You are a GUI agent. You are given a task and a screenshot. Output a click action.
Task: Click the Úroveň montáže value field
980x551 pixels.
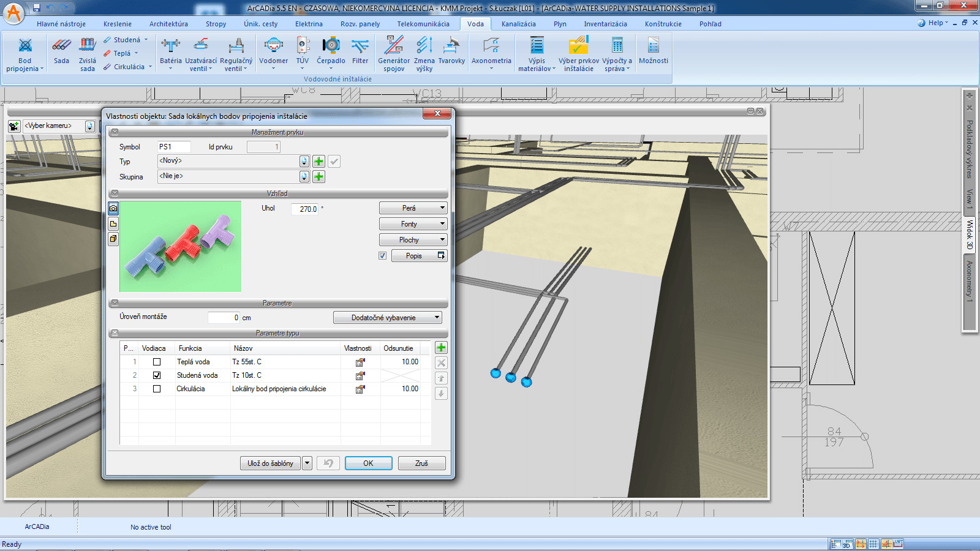point(224,318)
